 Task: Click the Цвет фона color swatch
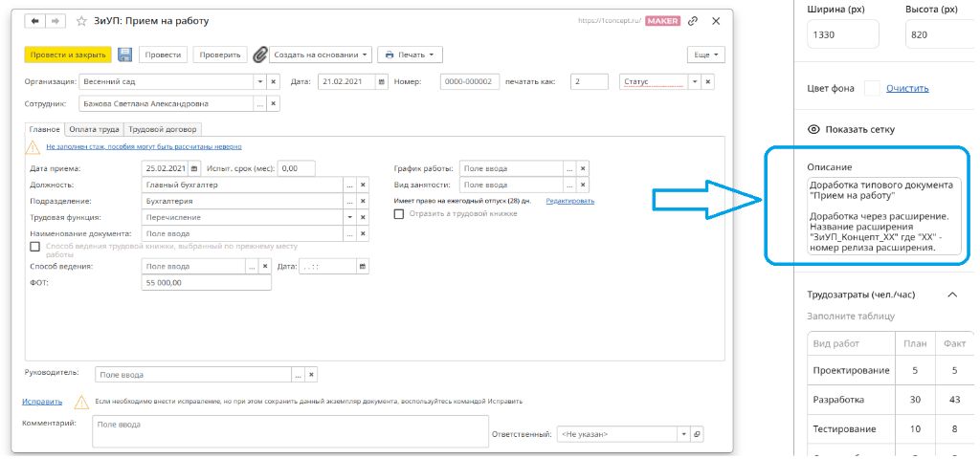coord(871,89)
